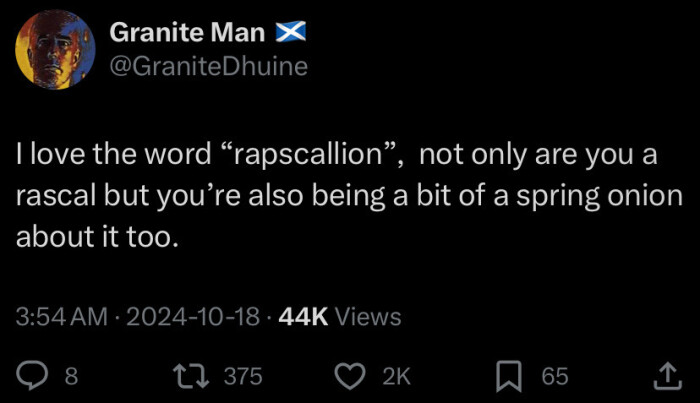Click the word "rascal" in the tweet
Image resolution: width=700 pixels, height=403 pixels.
tap(50, 194)
